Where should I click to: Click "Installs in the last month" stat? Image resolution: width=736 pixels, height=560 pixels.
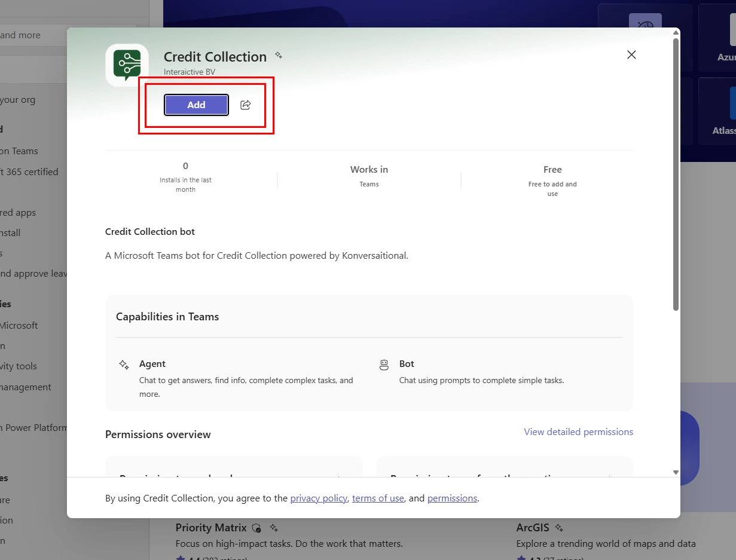click(x=185, y=185)
